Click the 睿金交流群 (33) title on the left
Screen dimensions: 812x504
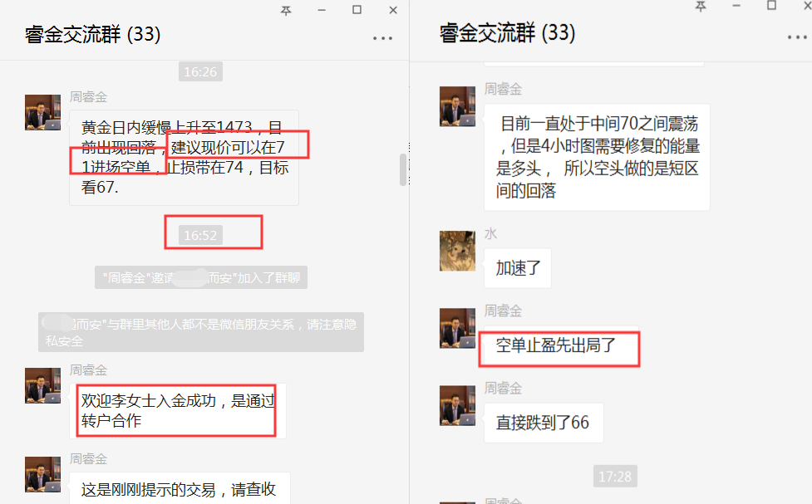pyautogui.click(x=93, y=35)
